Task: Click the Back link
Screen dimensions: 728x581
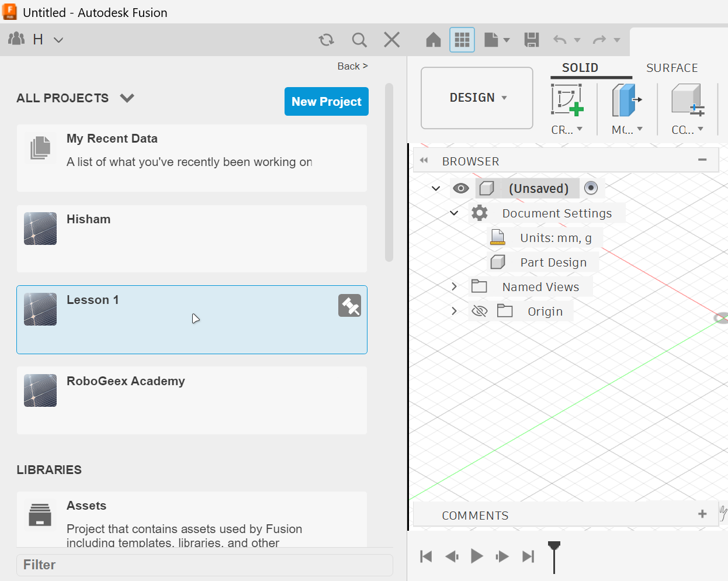Action: coord(352,66)
